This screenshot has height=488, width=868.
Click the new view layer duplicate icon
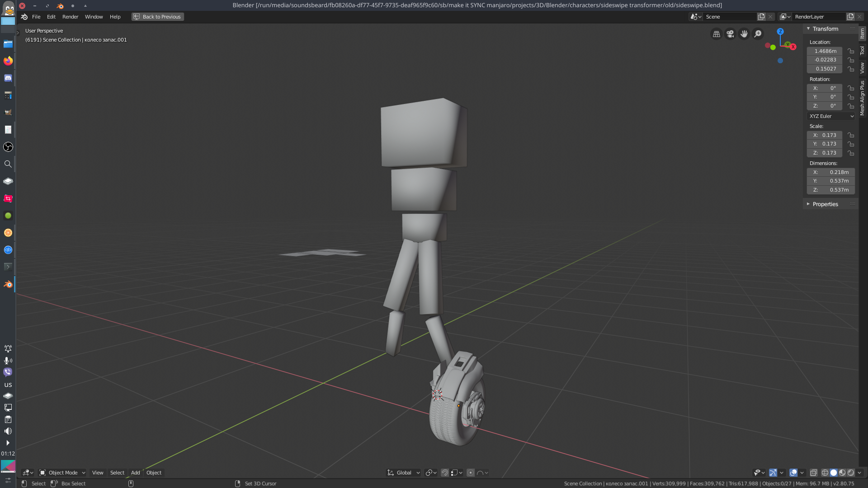point(850,17)
